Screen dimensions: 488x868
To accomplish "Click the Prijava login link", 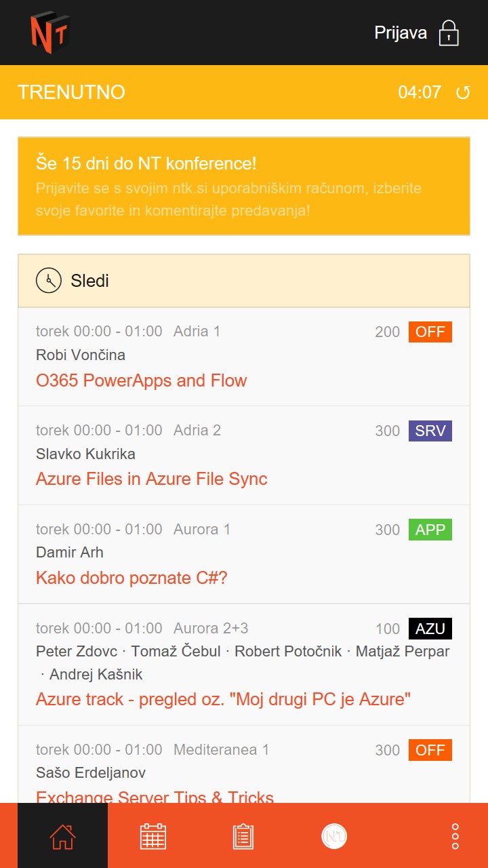I will point(401,33).
